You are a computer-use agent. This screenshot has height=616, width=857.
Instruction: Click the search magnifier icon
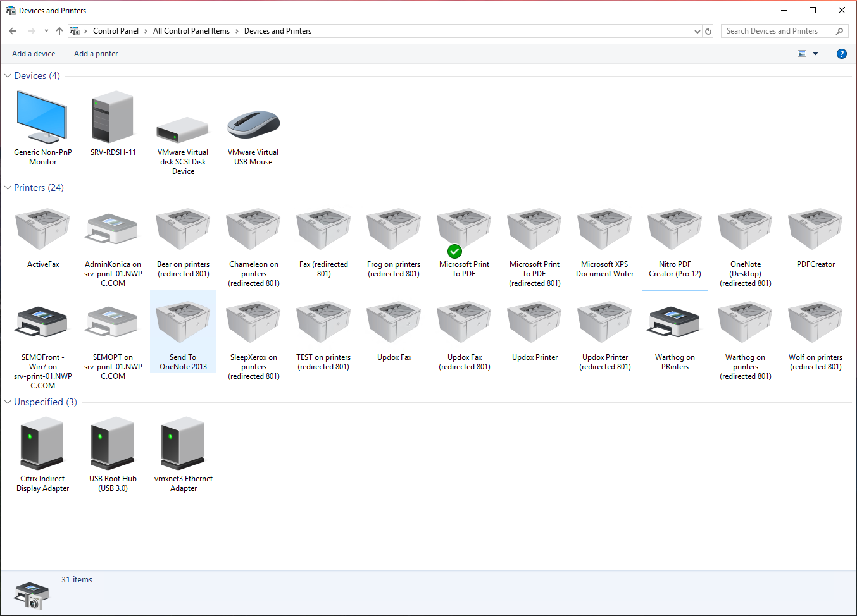(x=840, y=31)
